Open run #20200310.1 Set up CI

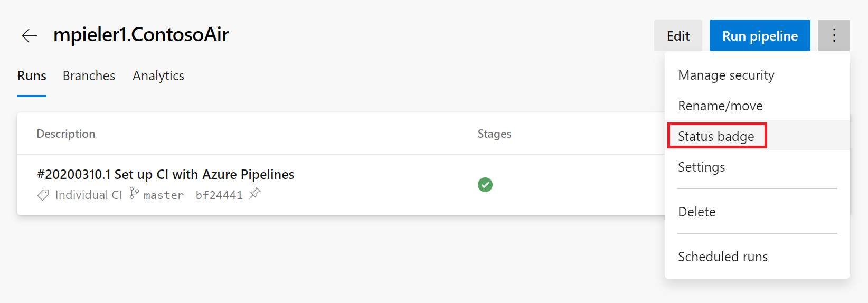(x=165, y=174)
